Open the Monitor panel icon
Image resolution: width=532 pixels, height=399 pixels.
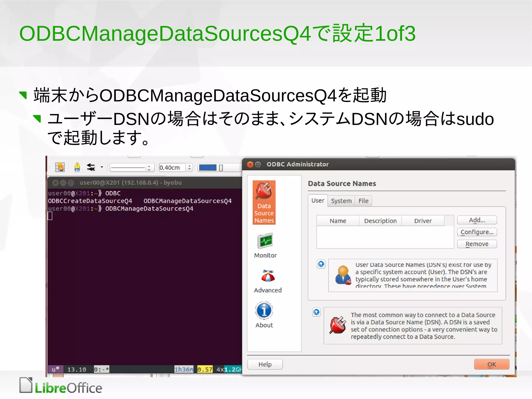265,246
